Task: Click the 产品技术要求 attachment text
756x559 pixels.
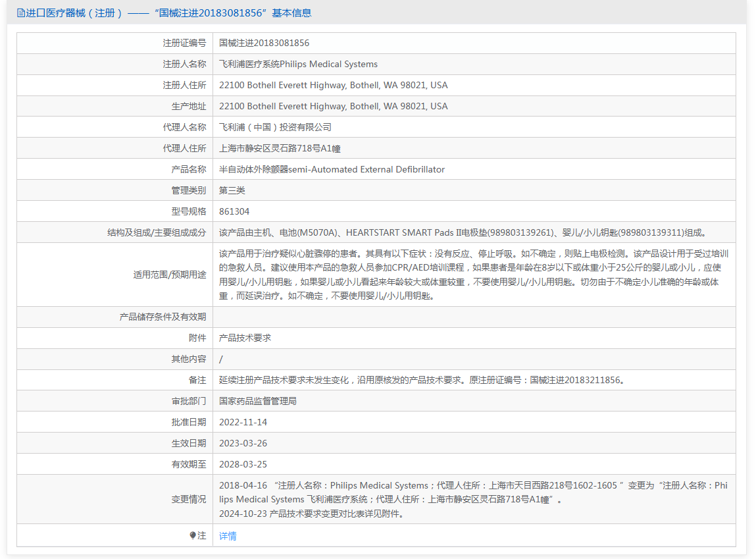Action: point(245,338)
